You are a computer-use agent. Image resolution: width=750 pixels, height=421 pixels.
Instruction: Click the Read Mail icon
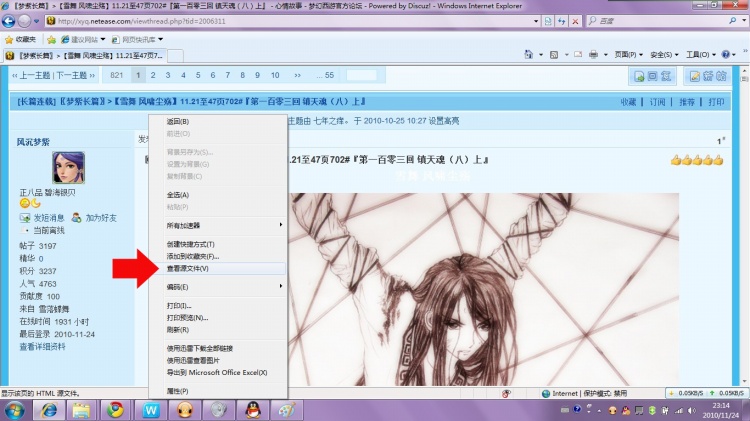(x=578, y=55)
